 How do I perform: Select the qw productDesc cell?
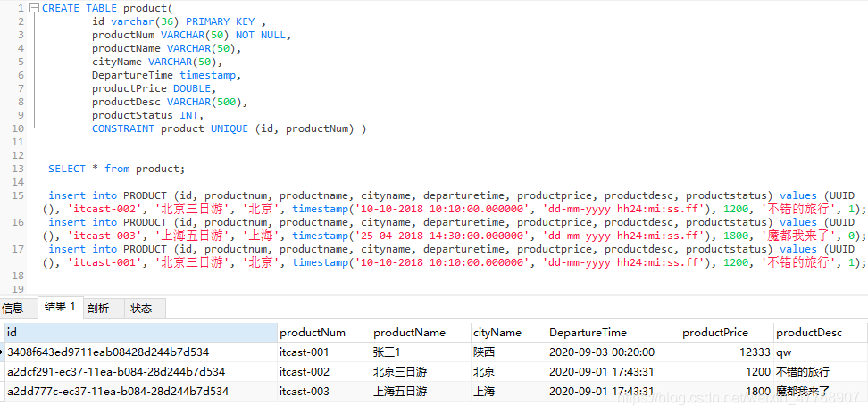click(x=820, y=352)
